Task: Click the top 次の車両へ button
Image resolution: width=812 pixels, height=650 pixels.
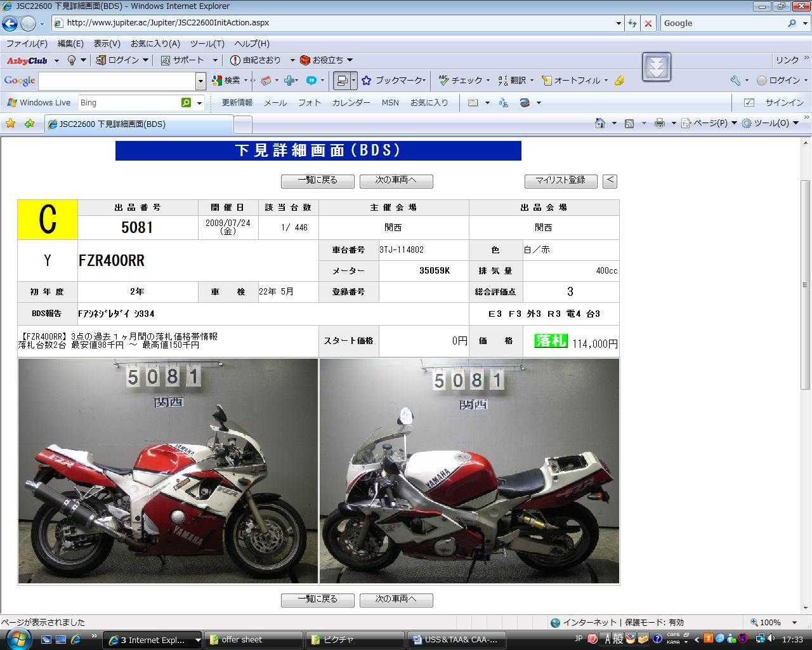Action: coord(396,180)
